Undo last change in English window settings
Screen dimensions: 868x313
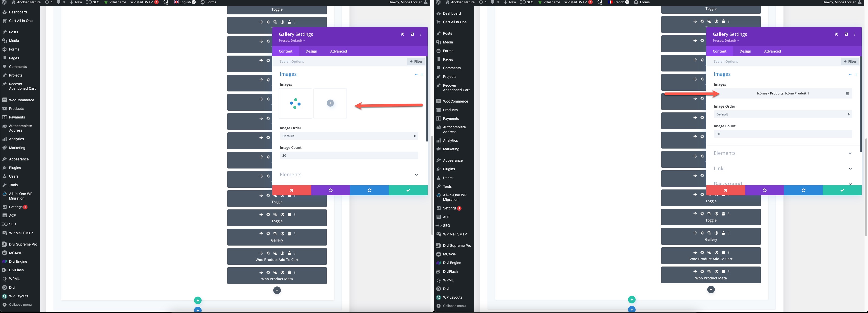[330, 190]
